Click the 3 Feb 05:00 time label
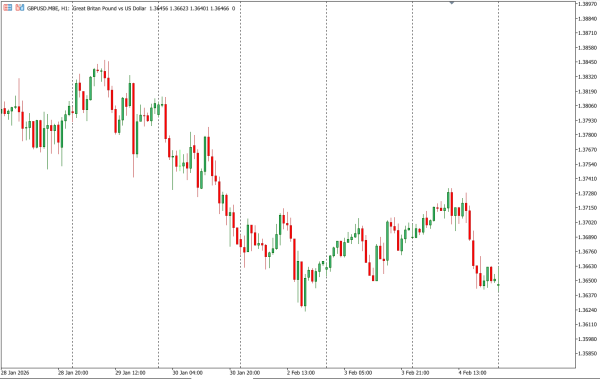Image resolution: width=600 pixels, height=379 pixels. pos(358,372)
